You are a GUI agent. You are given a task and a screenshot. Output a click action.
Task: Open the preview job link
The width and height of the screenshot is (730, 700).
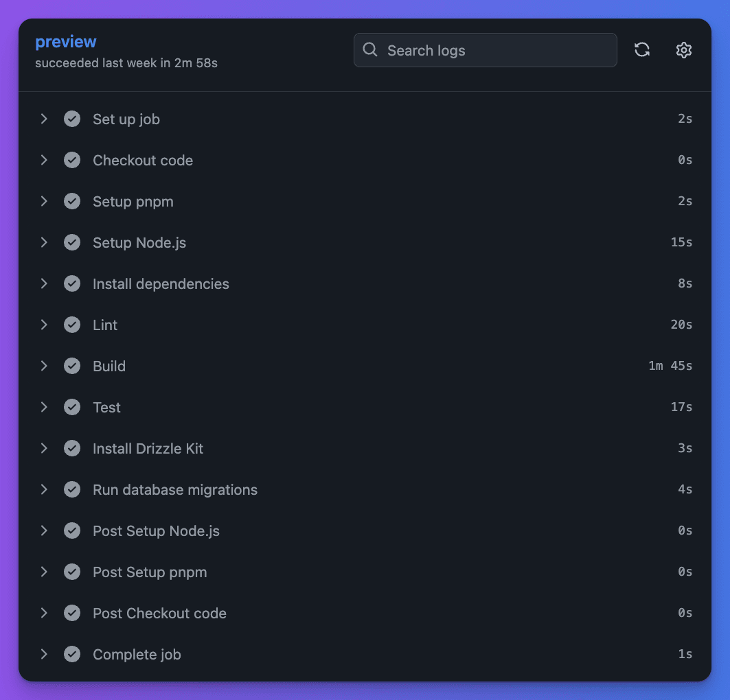pyautogui.click(x=66, y=42)
